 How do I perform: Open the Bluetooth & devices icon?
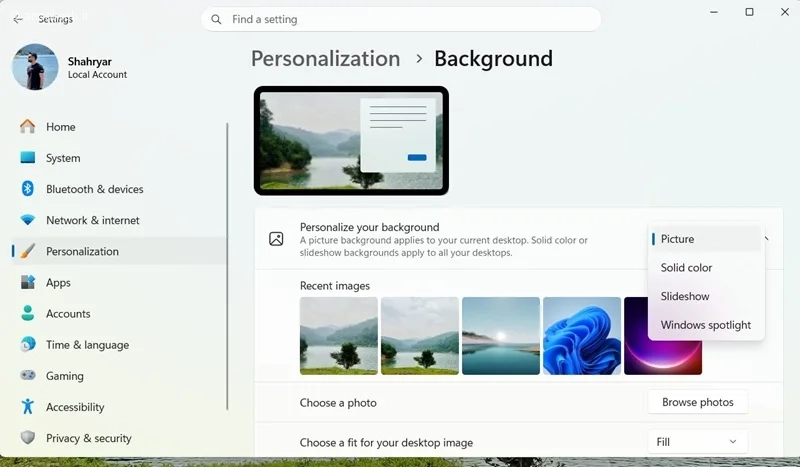click(28, 189)
